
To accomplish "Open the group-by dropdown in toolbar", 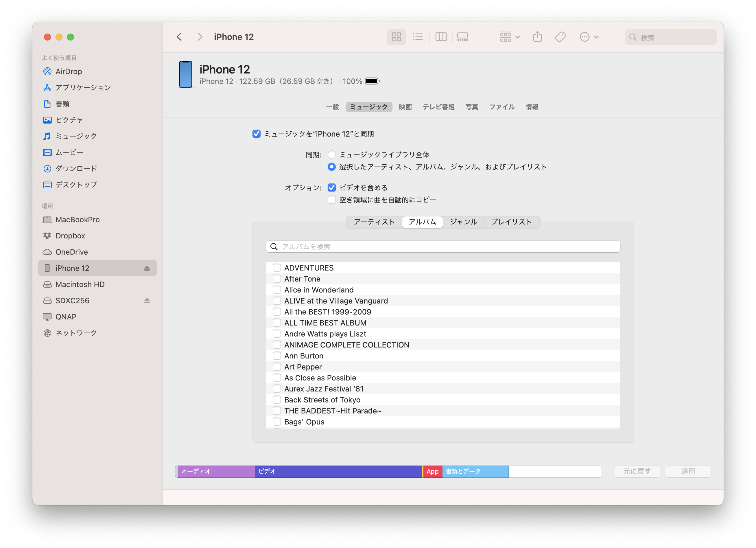I will tap(509, 37).
